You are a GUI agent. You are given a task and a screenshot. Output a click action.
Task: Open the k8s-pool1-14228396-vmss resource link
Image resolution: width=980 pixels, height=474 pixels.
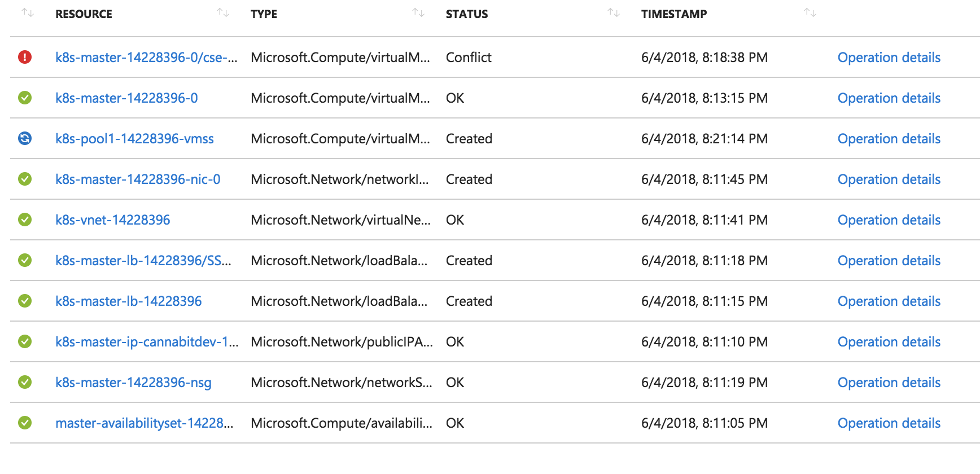point(134,138)
